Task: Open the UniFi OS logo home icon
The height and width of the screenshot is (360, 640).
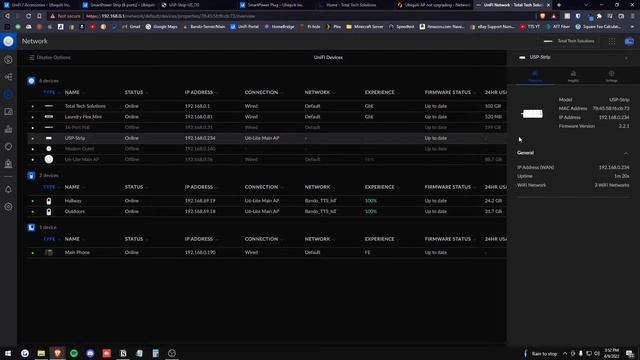Action: pyautogui.click(x=8, y=41)
